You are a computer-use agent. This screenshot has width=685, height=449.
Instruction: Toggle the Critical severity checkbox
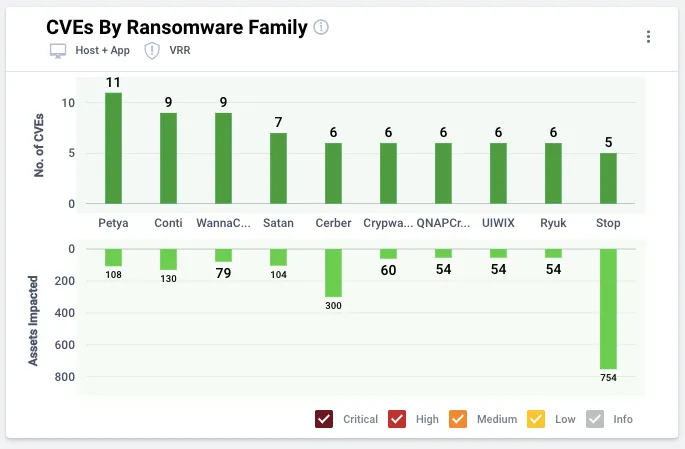[324, 419]
